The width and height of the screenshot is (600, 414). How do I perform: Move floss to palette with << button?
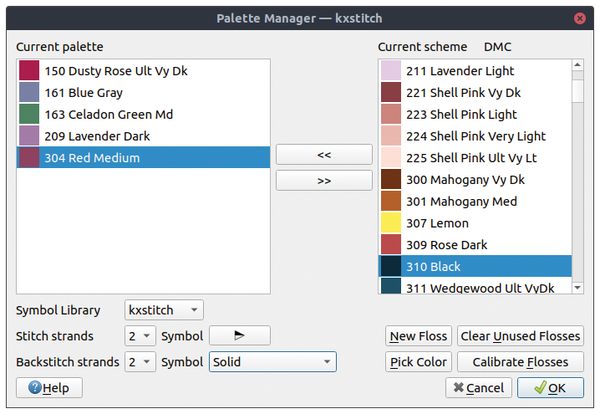[x=324, y=155]
